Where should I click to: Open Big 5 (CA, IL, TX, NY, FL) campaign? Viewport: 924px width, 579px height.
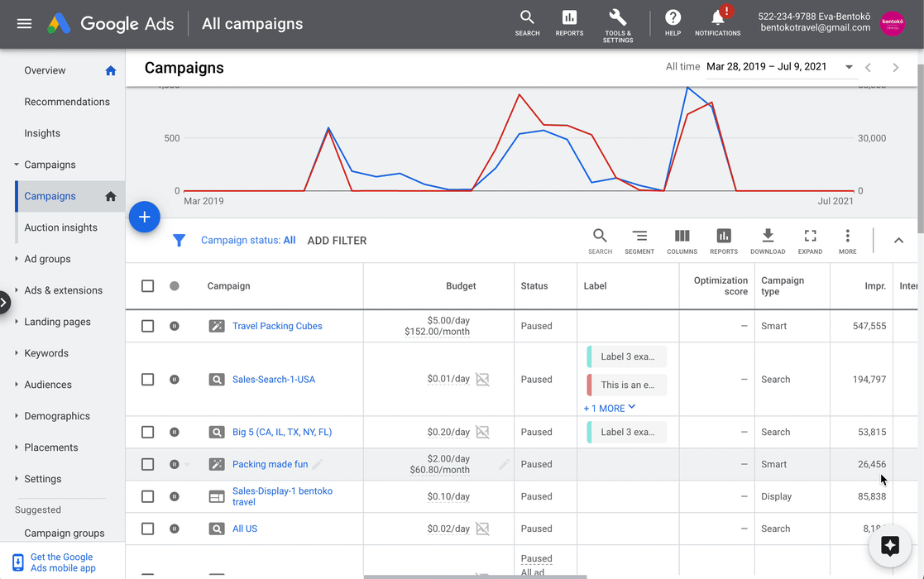coord(282,432)
